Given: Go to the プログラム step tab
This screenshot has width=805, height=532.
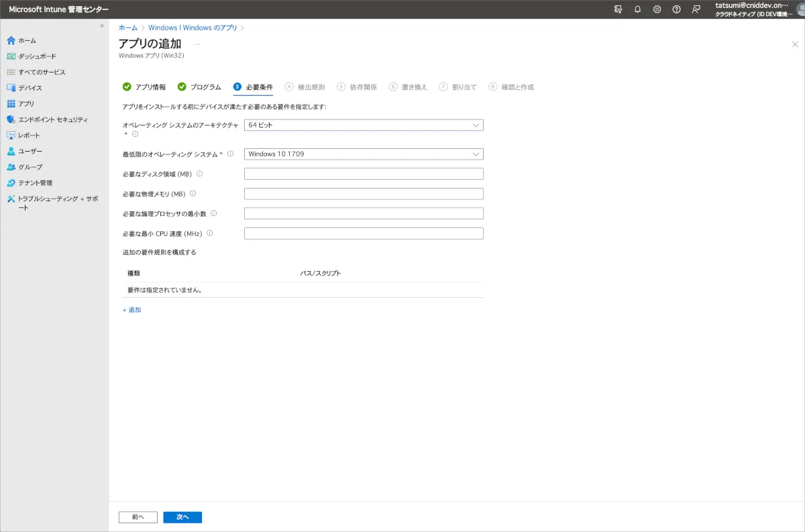Looking at the screenshot, I should (199, 87).
